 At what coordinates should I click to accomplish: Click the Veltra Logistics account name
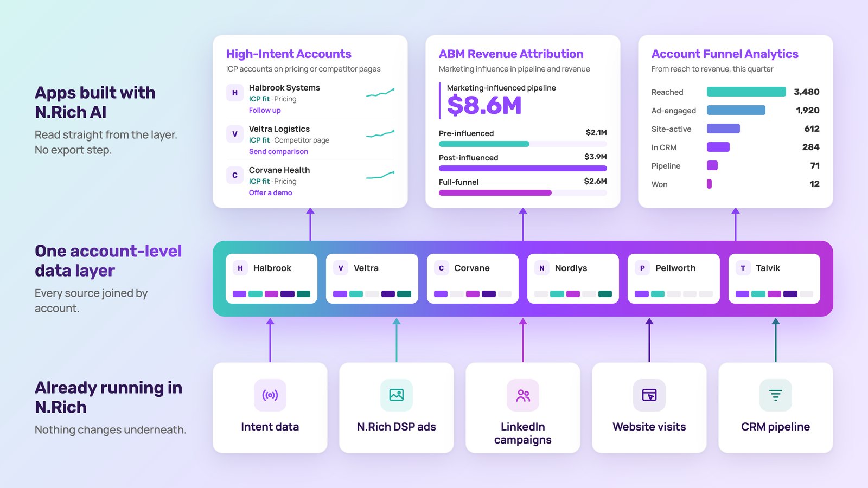279,129
